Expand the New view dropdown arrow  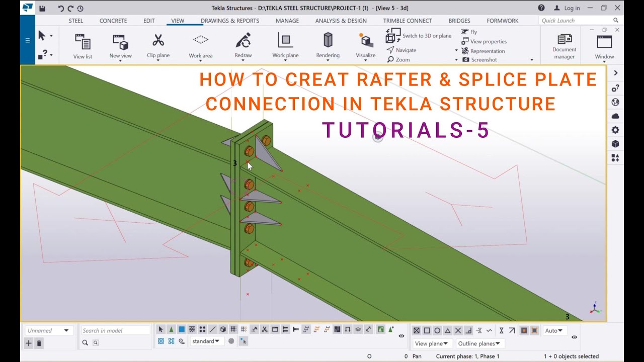(x=121, y=61)
